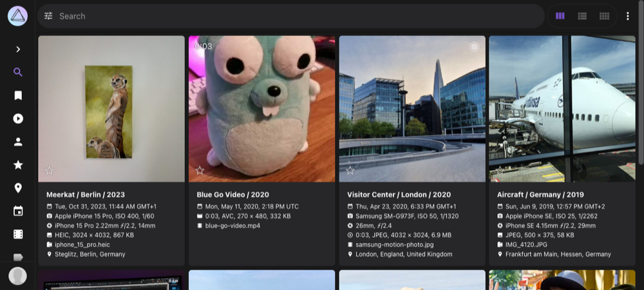Viewport: 644px width, 290px height.
Task: Open Moments film icon in sidebar
Action: [x=17, y=234]
